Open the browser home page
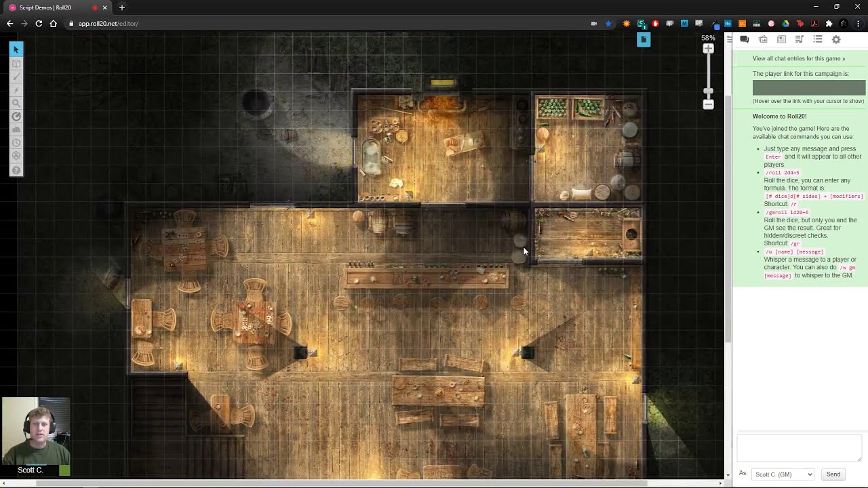The height and width of the screenshot is (488, 868). tap(54, 24)
